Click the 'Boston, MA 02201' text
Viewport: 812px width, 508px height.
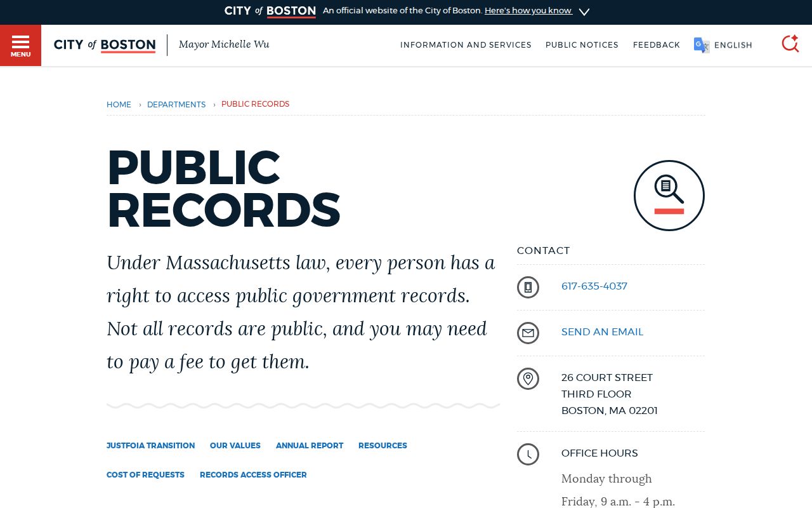coord(610,411)
